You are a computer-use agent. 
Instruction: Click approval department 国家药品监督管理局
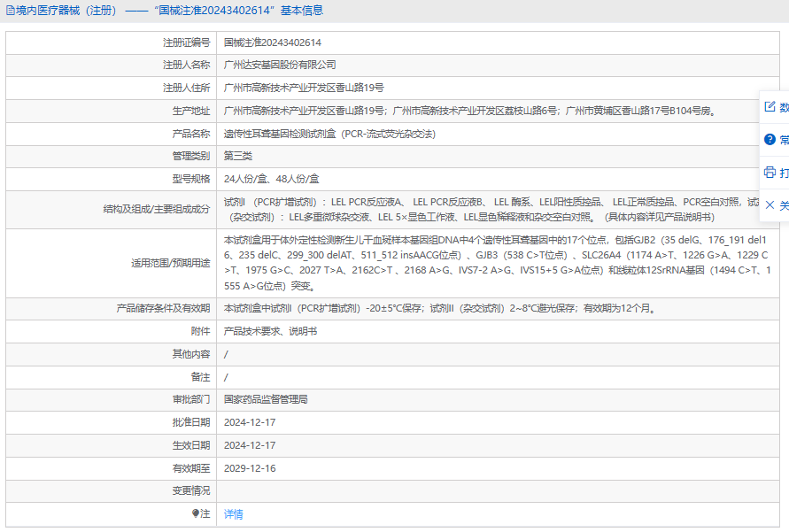pos(266,399)
